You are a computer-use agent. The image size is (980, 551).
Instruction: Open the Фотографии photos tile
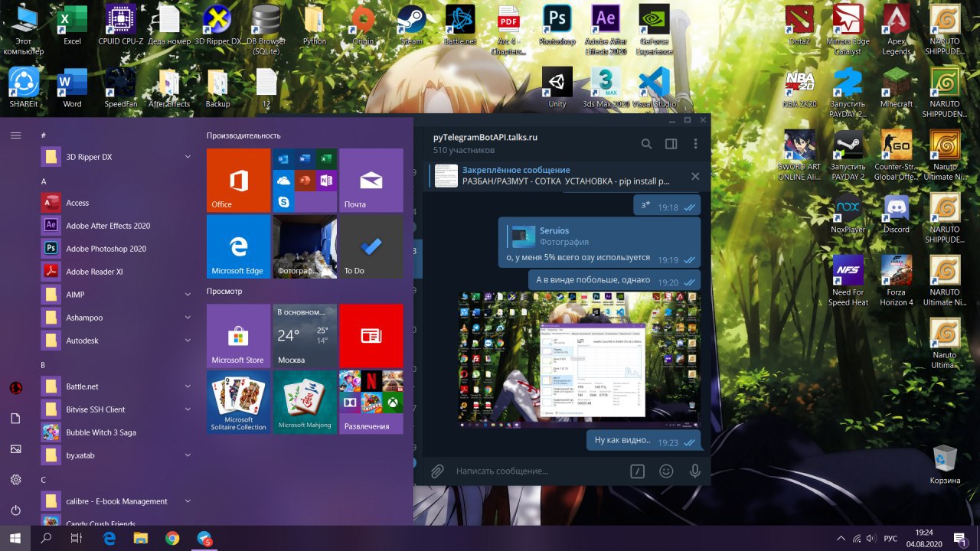tap(305, 246)
